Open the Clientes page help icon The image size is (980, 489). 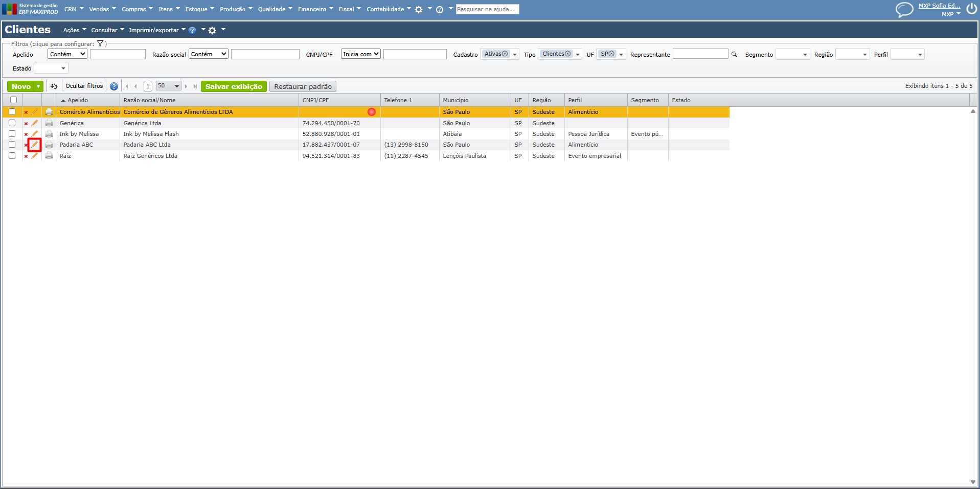pyautogui.click(x=192, y=30)
